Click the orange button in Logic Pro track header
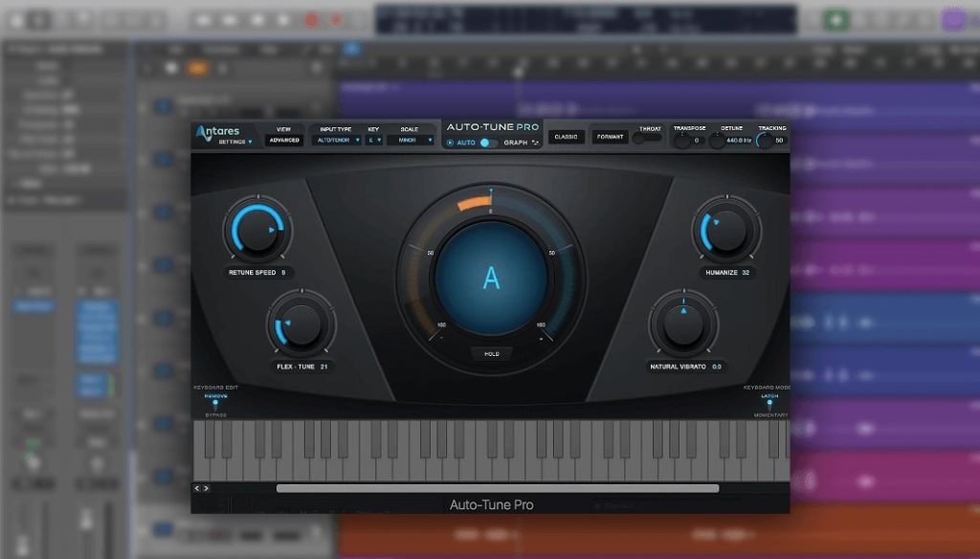The height and width of the screenshot is (559, 980). tap(197, 68)
